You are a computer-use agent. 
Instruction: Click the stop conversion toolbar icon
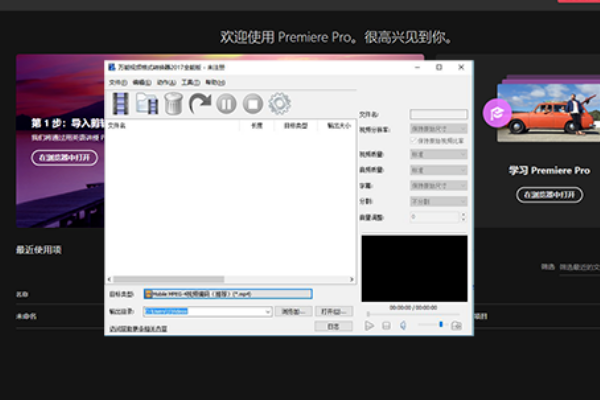coord(253,104)
